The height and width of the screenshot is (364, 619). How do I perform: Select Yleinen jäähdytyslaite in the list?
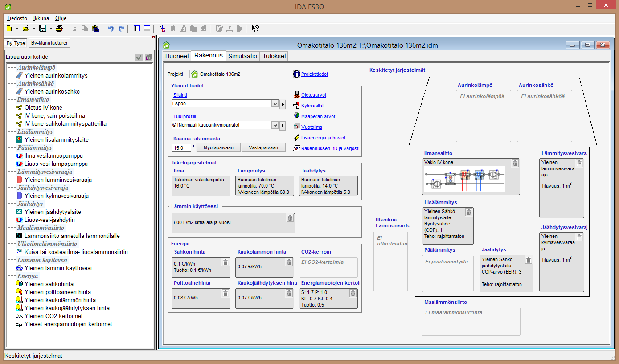click(53, 212)
